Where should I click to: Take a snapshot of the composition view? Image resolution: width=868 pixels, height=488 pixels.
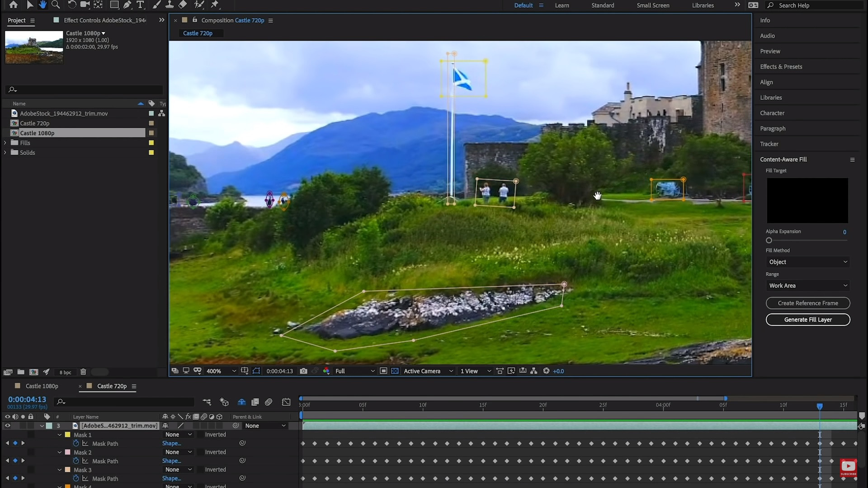click(304, 371)
